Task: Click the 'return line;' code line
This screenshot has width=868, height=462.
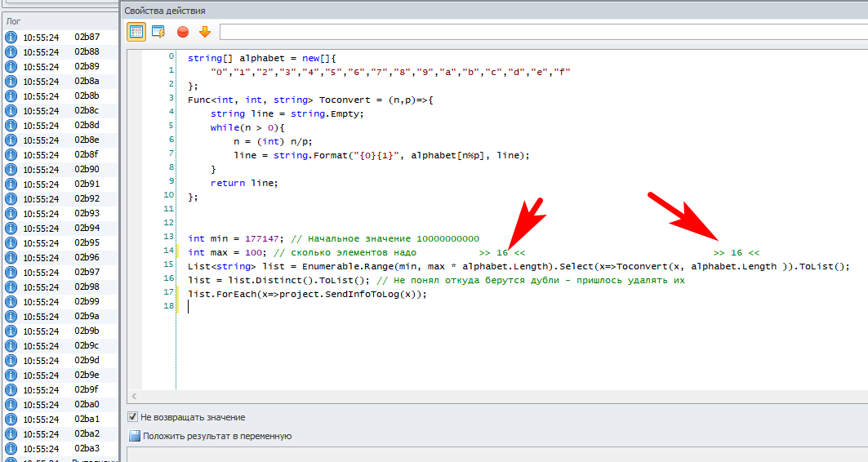Action: (244, 183)
